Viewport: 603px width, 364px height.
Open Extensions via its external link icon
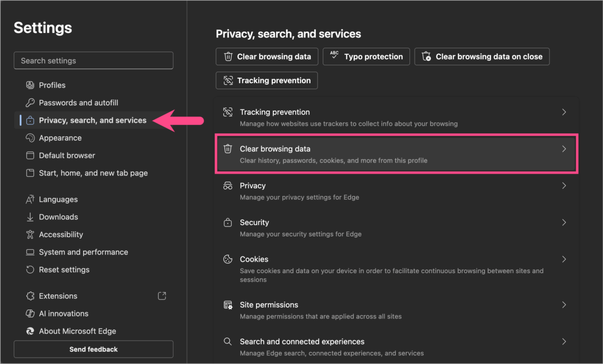tap(162, 296)
